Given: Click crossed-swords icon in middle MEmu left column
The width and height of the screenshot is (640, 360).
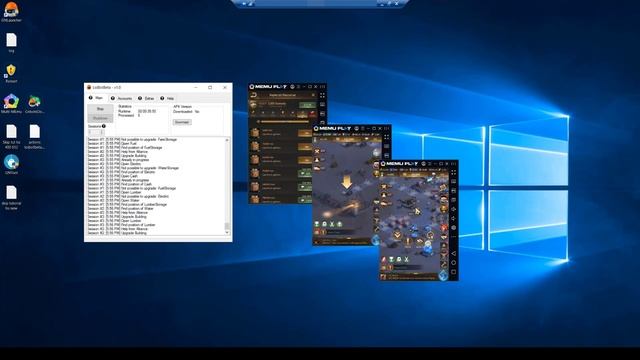Looking at the screenshot, I should 317,151.
